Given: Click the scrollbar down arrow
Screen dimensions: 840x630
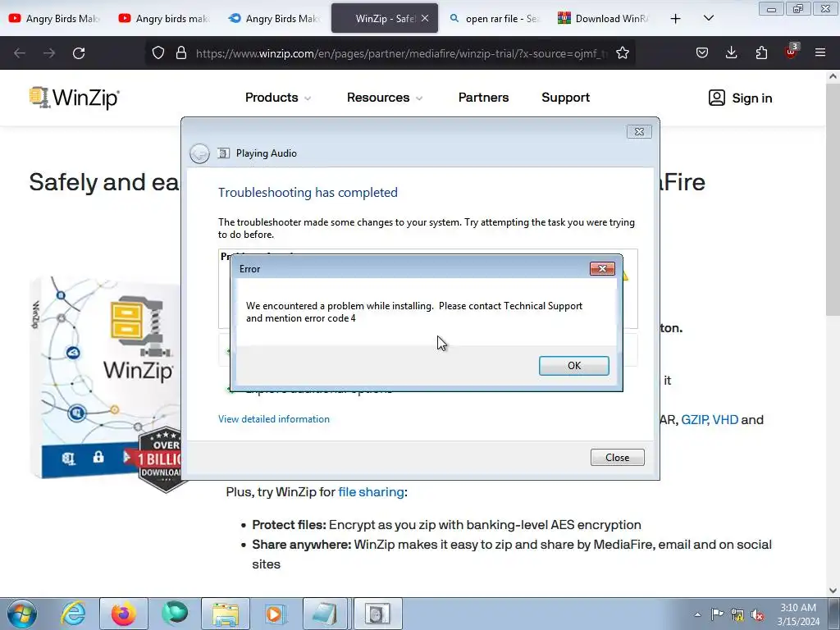Looking at the screenshot, I should pyautogui.click(x=833, y=591).
